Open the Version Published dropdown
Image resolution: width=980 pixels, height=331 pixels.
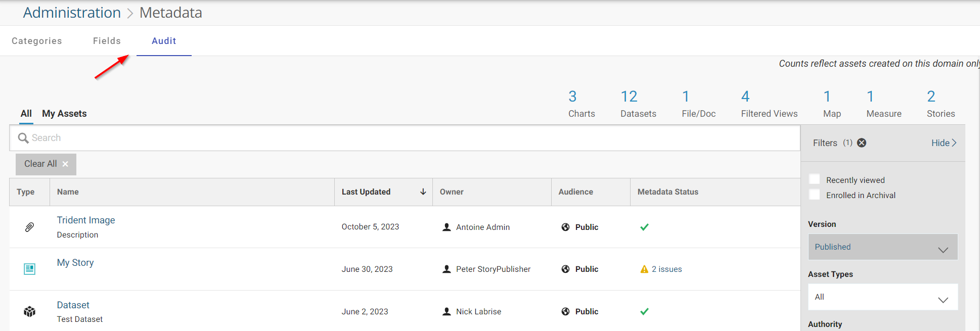tap(883, 247)
